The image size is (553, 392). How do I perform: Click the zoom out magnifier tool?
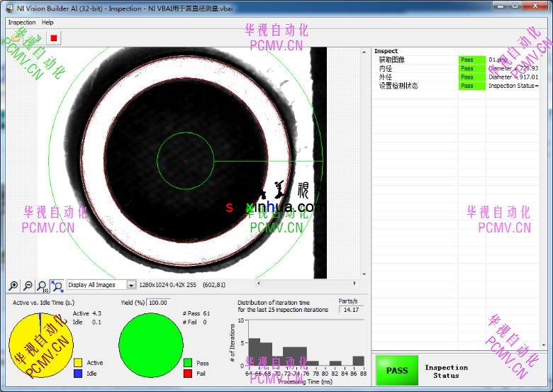pos(28,286)
